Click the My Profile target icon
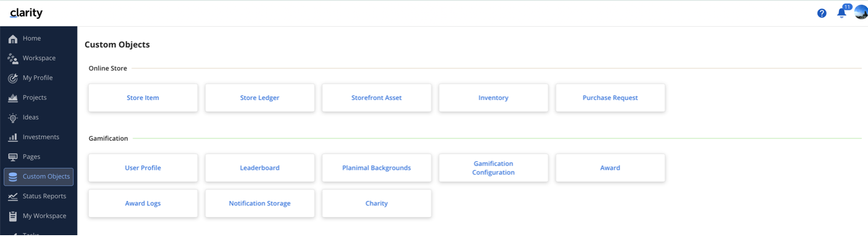Screen dimensions: 868x237 [x=13, y=78]
